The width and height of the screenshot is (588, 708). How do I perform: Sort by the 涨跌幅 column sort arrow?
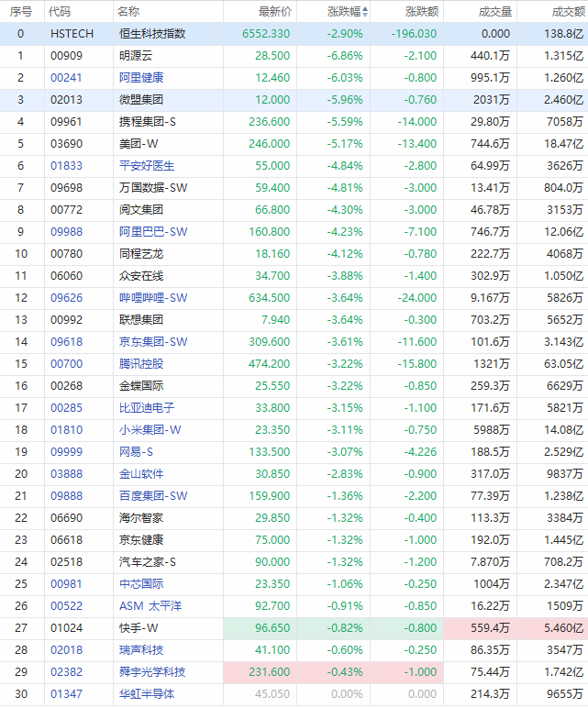(365, 12)
